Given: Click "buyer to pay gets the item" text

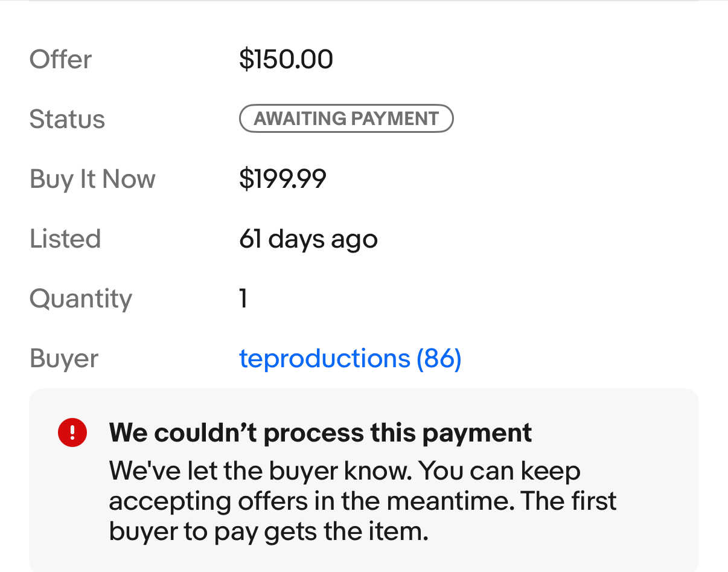Looking at the screenshot, I should [x=269, y=532].
